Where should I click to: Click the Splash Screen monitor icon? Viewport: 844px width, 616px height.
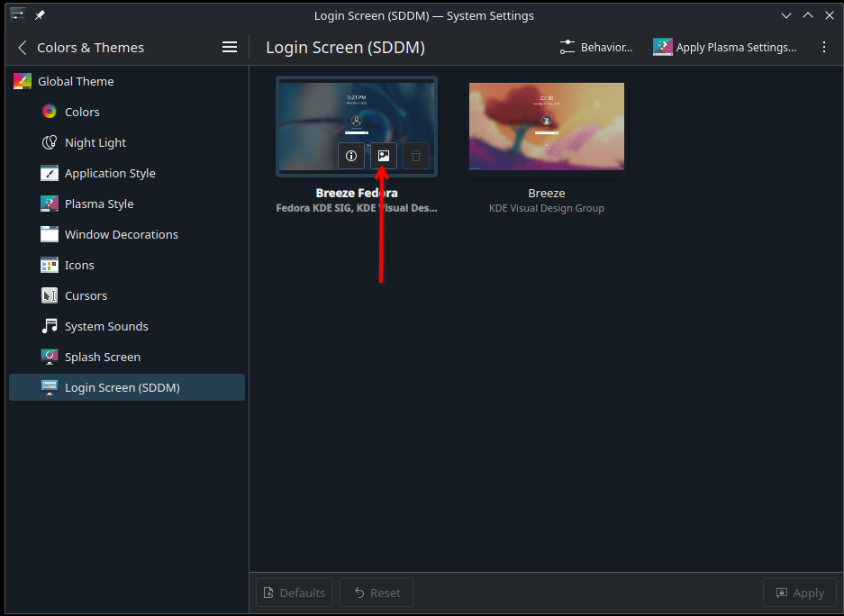[x=50, y=358]
